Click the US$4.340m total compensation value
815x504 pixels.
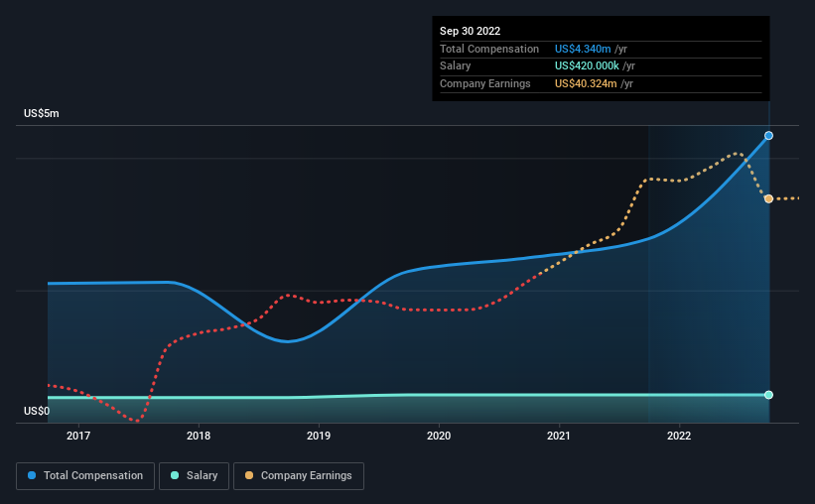[583, 49]
